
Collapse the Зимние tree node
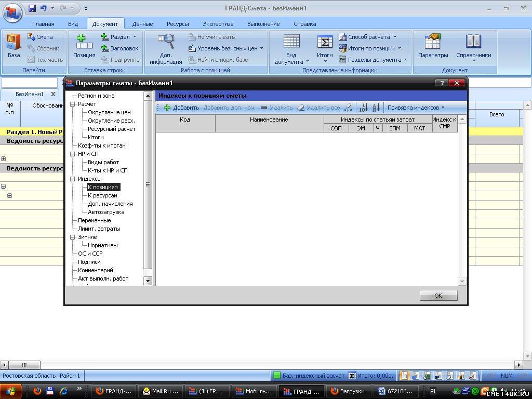tap(73, 237)
